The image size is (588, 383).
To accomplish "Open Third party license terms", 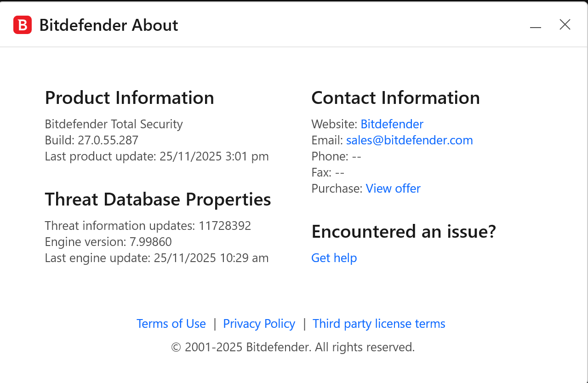I will point(379,324).
